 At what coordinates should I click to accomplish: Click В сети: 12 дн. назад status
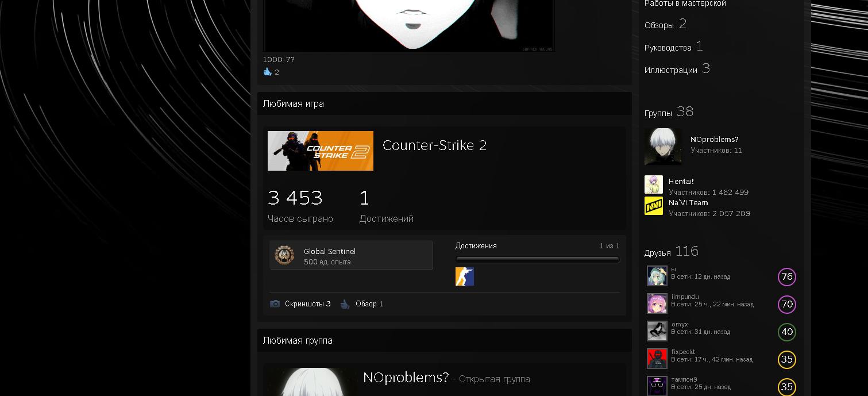pos(700,276)
